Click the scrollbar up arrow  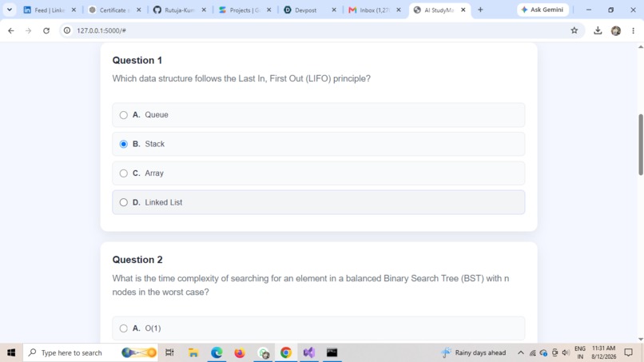pos(640,47)
